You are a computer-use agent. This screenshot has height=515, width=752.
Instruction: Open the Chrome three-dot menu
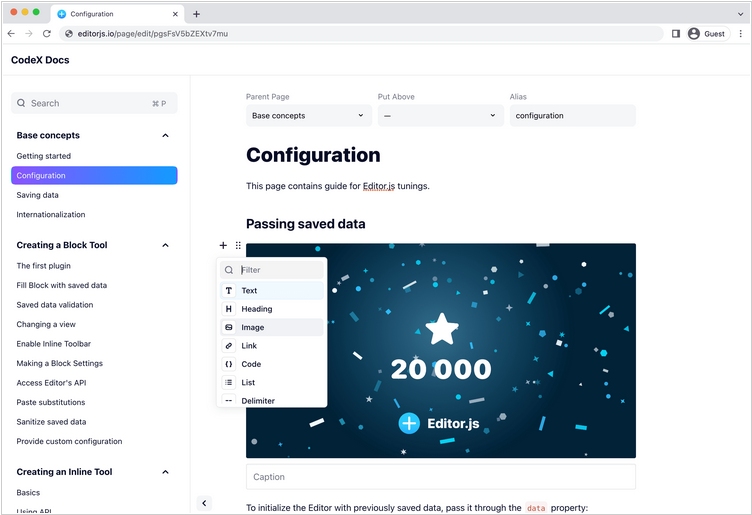tap(740, 34)
